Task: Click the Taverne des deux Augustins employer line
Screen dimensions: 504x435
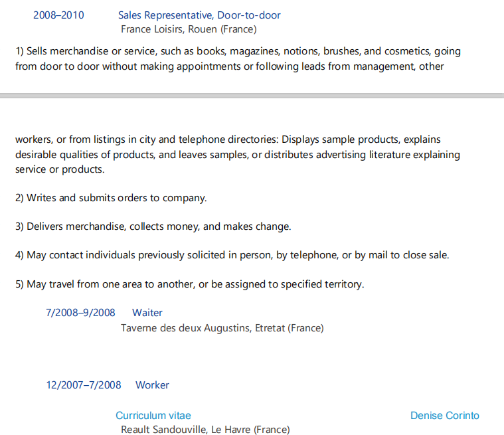Action: (x=222, y=328)
